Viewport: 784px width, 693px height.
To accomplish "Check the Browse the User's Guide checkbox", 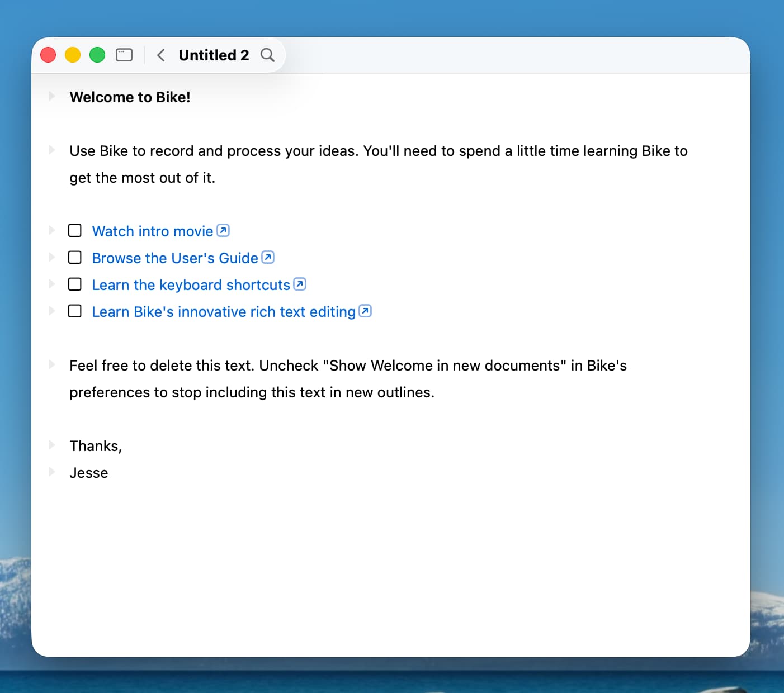I will (x=75, y=257).
